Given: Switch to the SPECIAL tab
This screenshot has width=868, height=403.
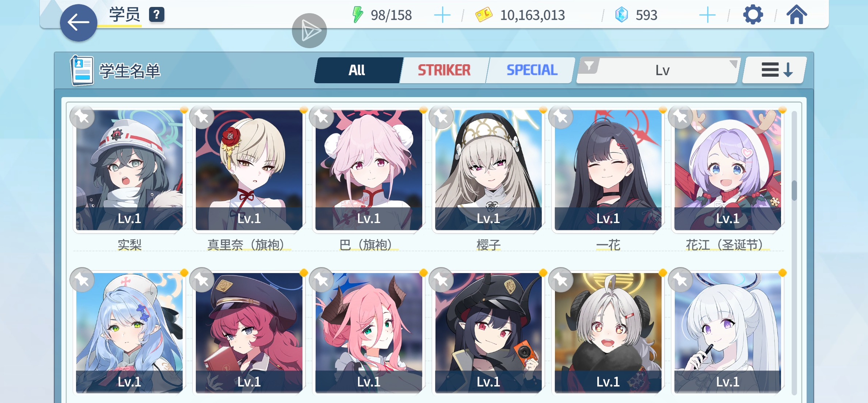Looking at the screenshot, I should pyautogui.click(x=532, y=70).
